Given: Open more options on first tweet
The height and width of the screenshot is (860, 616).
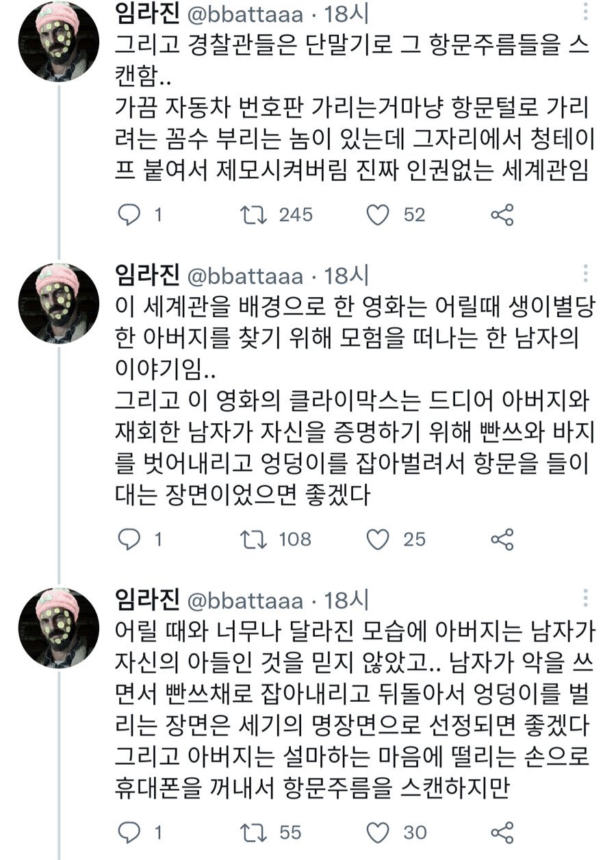Looking at the screenshot, I should click(x=586, y=15).
